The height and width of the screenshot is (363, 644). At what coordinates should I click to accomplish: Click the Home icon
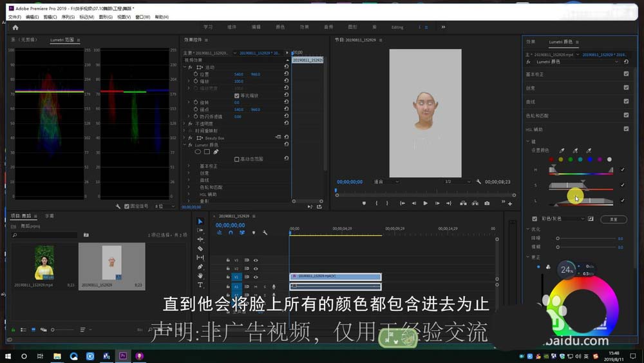(15, 28)
